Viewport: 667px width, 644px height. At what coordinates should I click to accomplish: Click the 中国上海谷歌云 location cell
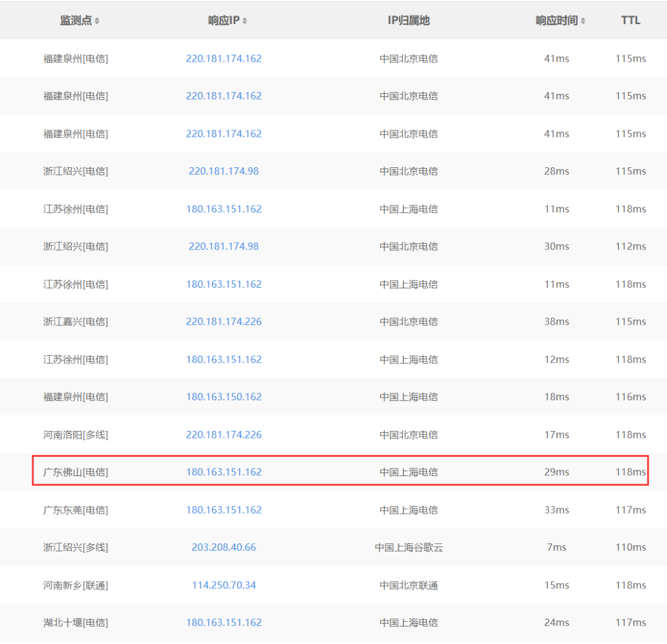click(408, 548)
